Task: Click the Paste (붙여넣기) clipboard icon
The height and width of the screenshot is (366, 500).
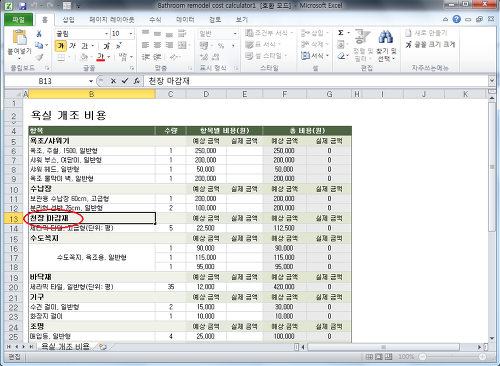Action: click(x=19, y=37)
